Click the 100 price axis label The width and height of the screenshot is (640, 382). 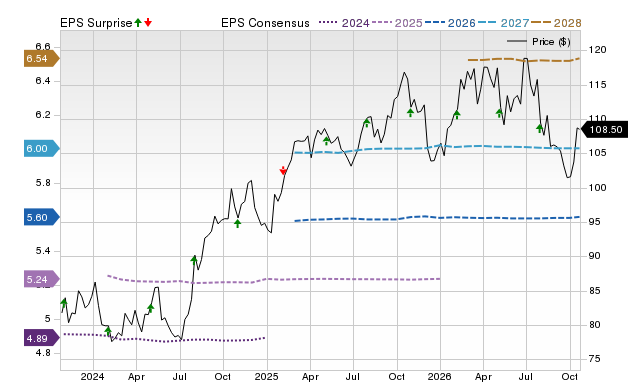click(598, 188)
